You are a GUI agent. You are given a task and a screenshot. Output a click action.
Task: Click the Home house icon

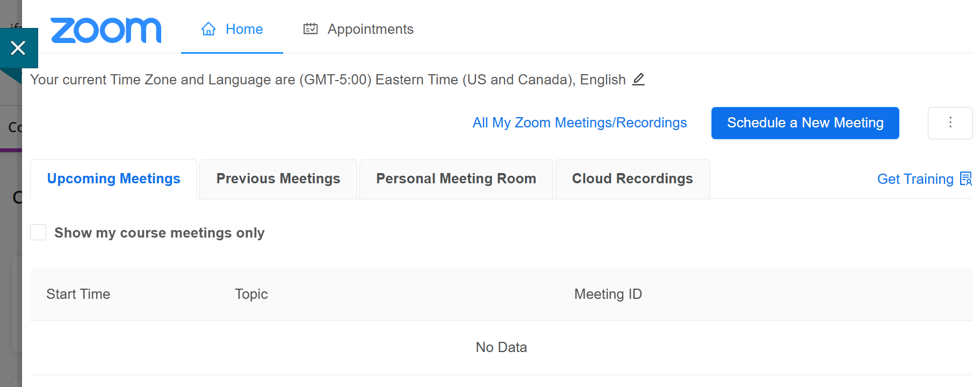pos(208,29)
